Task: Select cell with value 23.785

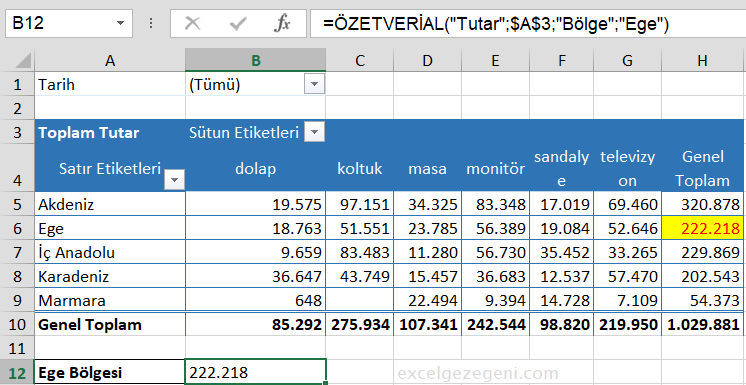Action: pyautogui.click(x=427, y=228)
